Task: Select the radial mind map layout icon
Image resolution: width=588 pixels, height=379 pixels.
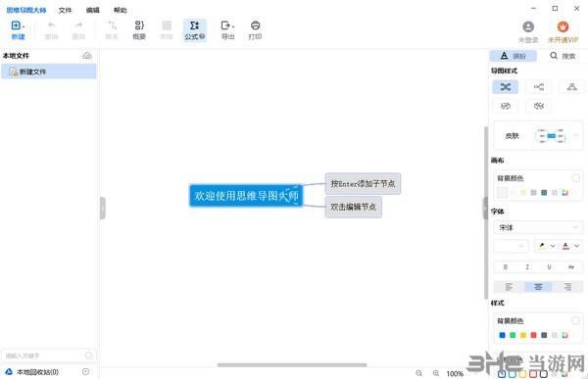Action: pos(505,87)
